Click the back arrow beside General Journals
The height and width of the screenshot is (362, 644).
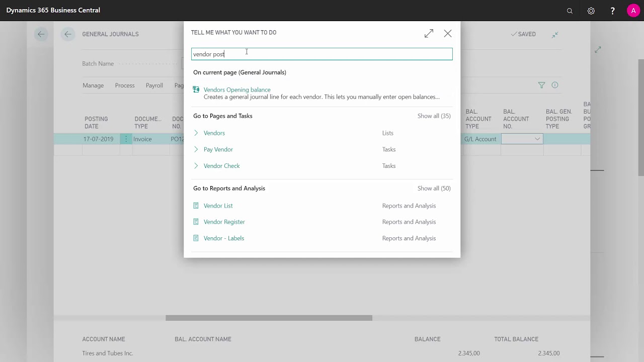[x=67, y=34]
